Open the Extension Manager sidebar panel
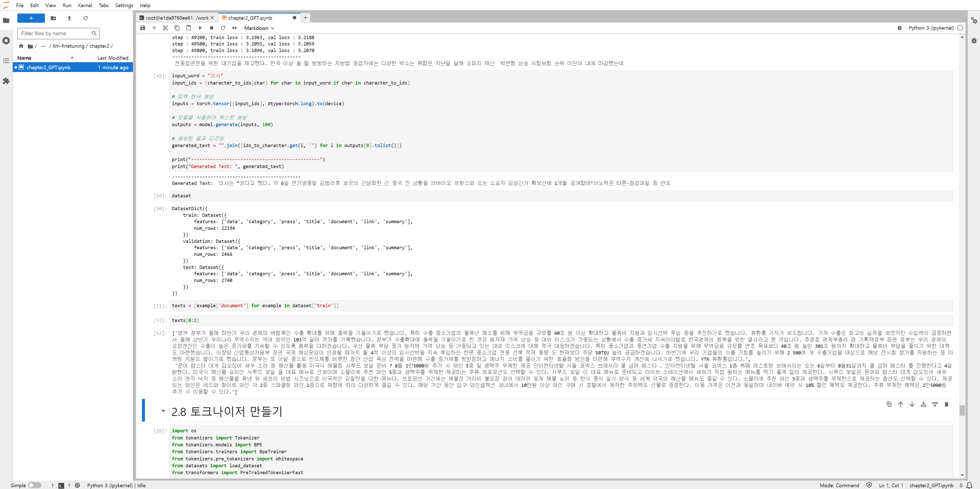This screenshot has height=489, width=980. tap(6, 81)
